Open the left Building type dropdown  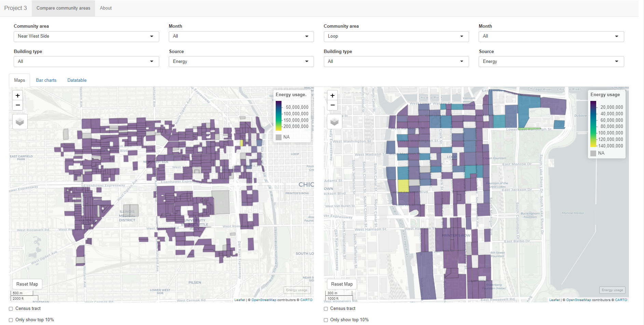86,62
